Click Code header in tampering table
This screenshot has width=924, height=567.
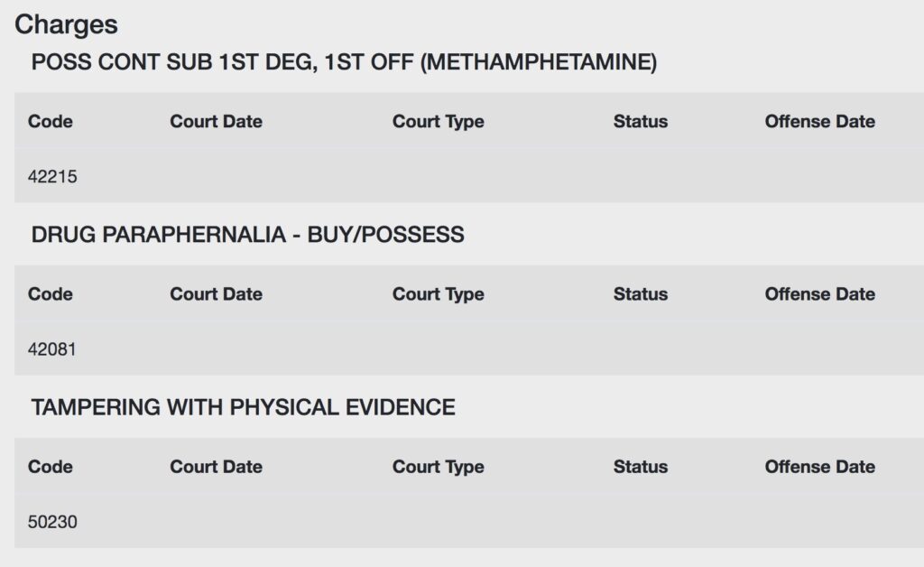click(x=51, y=467)
